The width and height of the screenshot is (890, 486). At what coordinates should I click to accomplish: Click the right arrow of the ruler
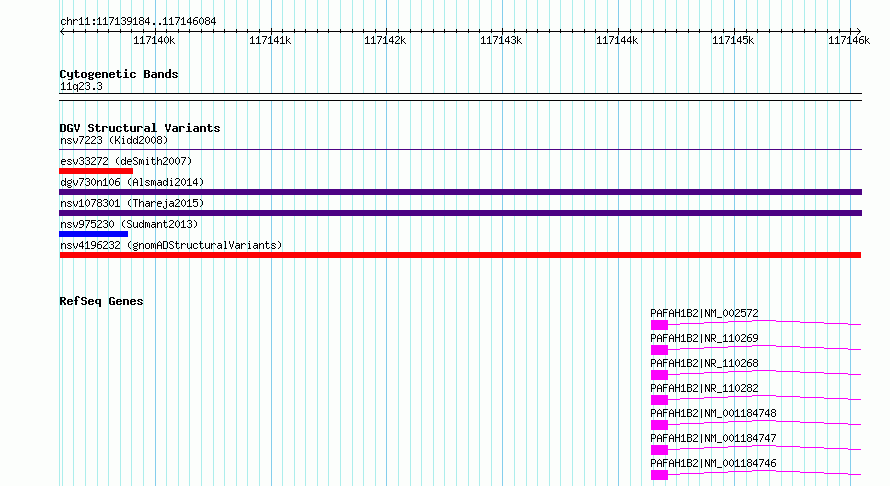[858, 31]
